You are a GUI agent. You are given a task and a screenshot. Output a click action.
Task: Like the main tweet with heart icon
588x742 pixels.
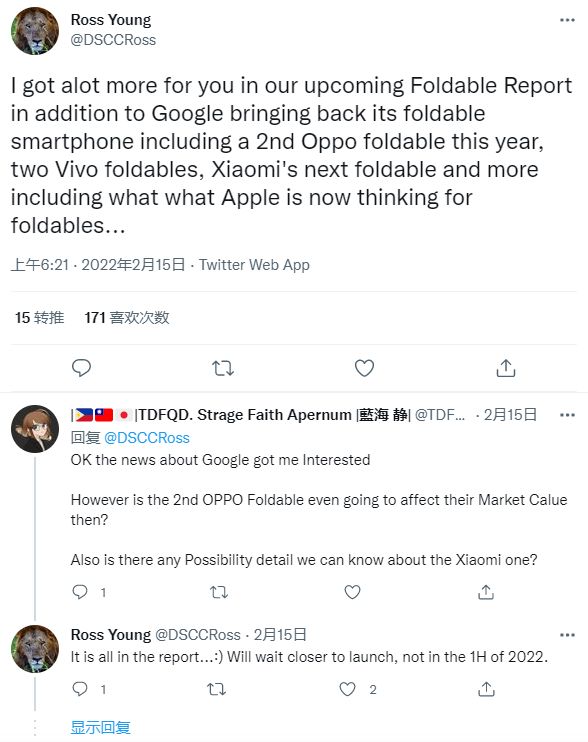364,368
